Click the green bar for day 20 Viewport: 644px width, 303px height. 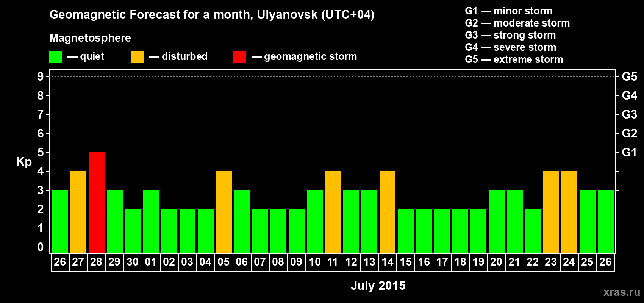[x=497, y=221]
